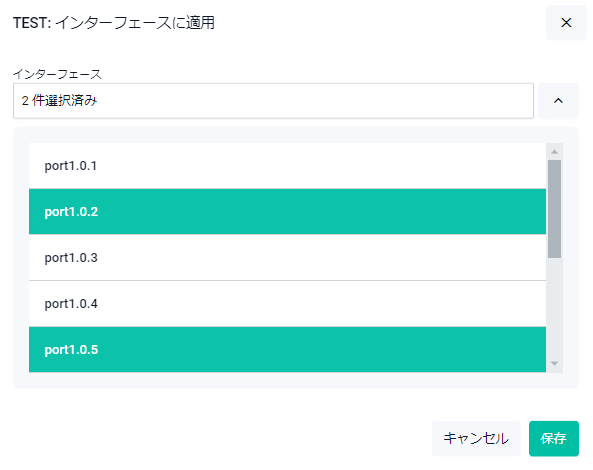The width and height of the screenshot is (593, 470).
Task: Click the scrollbar down arrow
Action: (x=554, y=364)
